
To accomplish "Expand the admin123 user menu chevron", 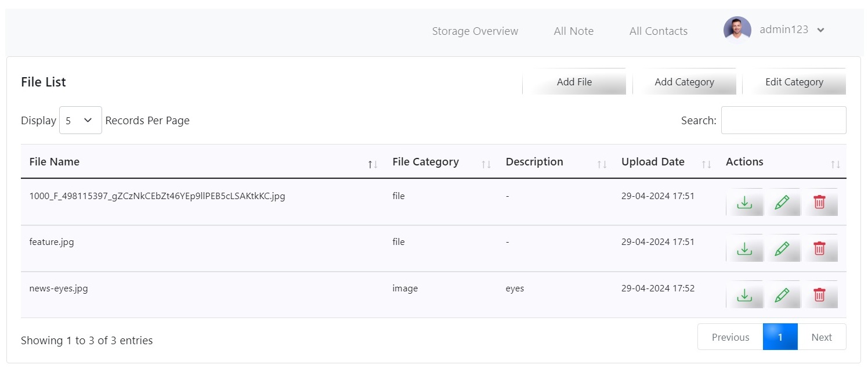I will 820,30.
